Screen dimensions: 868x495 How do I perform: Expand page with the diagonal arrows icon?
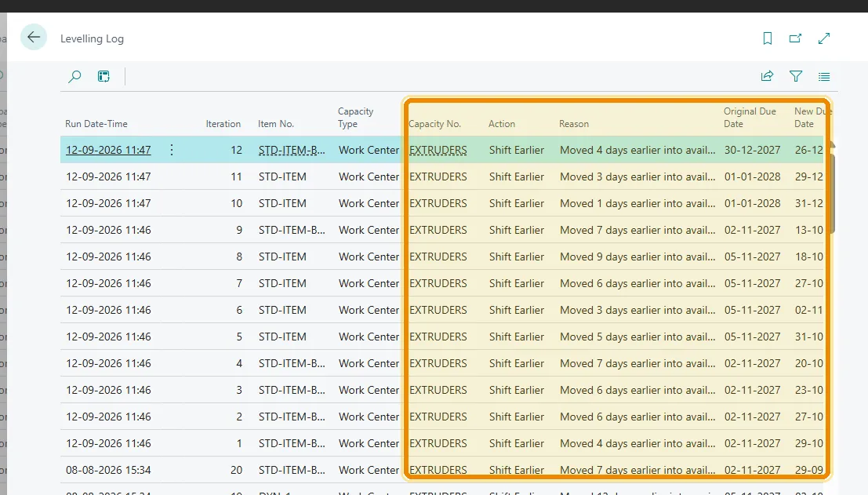[824, 38]
